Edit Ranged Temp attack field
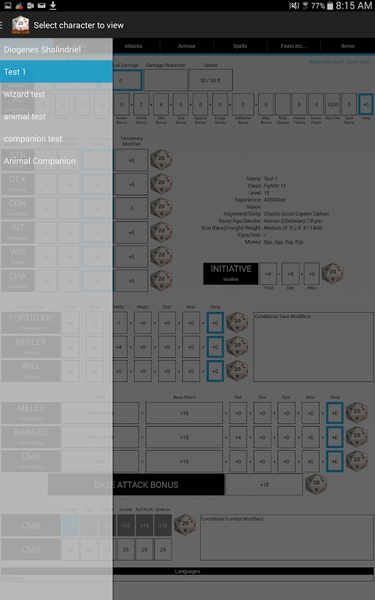 (x=334, y=437)
